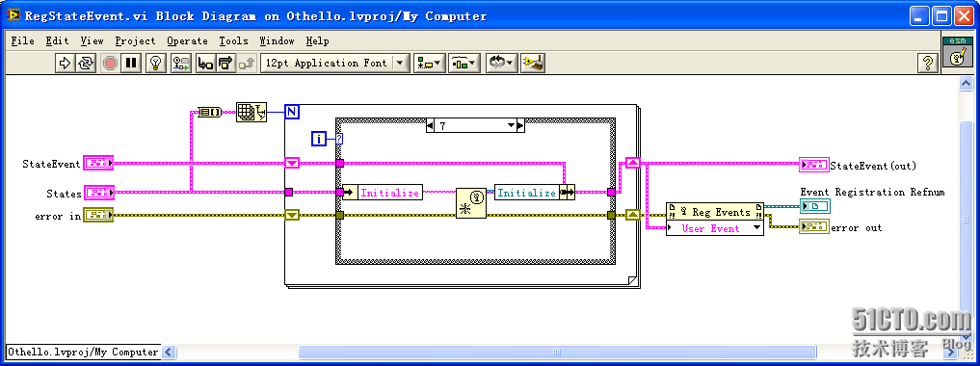The image size is (980, 366).
Task: Click Othello.lvproj/My Computer context box
Action: click(x=83, y=352)
